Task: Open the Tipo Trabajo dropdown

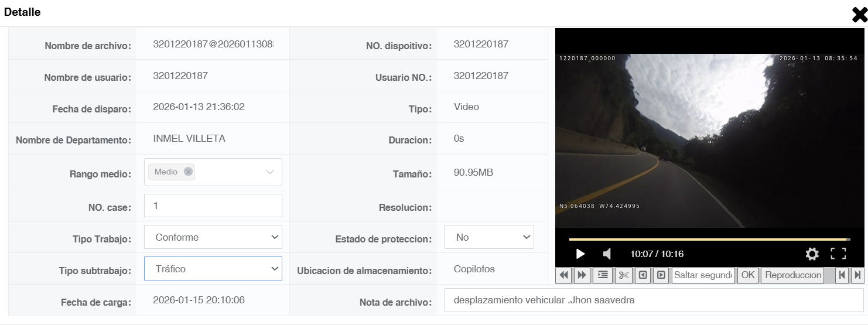Action: pyautogui.click(x=213, y=237)
